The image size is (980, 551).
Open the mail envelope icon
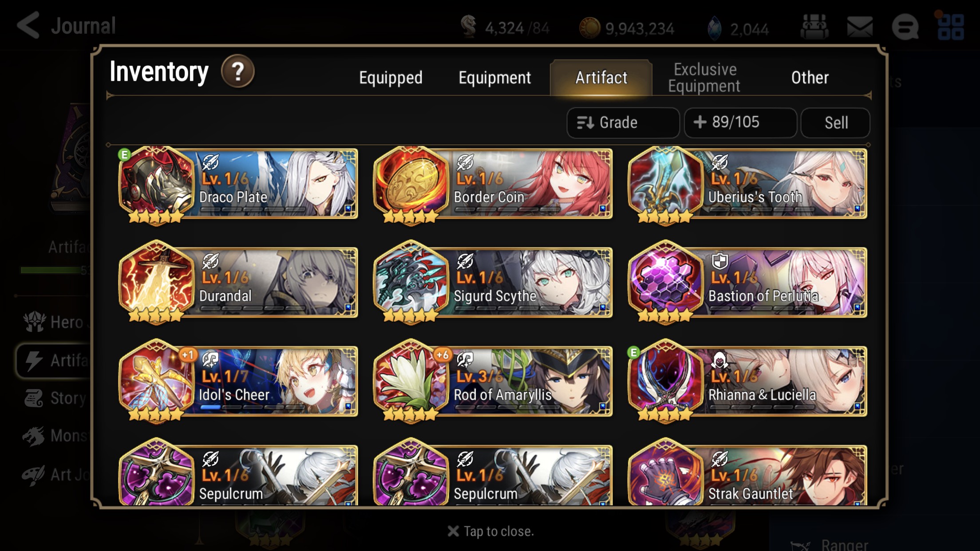click(860, 27)
